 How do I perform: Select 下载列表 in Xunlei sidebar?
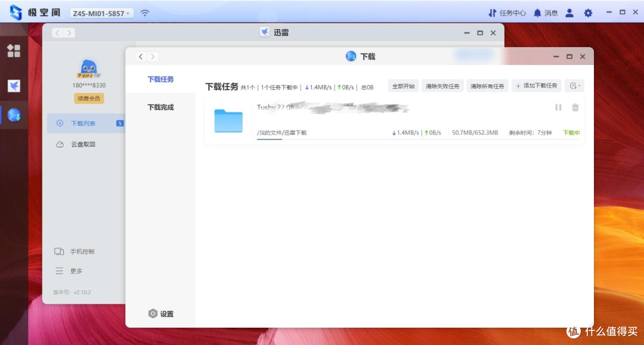tap(85, 123)
